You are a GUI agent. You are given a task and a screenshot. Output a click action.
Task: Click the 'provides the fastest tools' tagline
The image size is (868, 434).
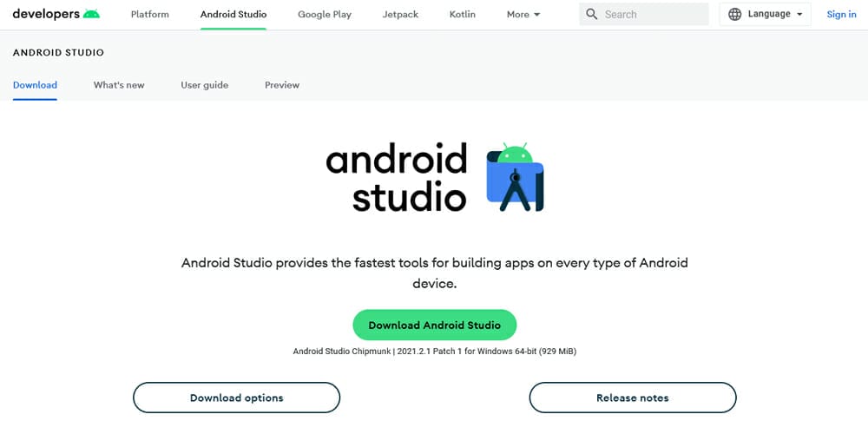(435, 273)
